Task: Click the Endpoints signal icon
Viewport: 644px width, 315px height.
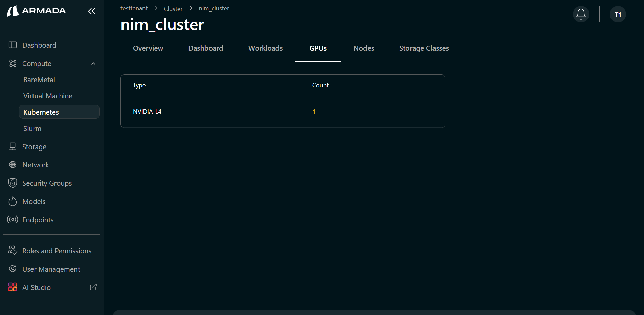Action: click(x=13, y=219)
